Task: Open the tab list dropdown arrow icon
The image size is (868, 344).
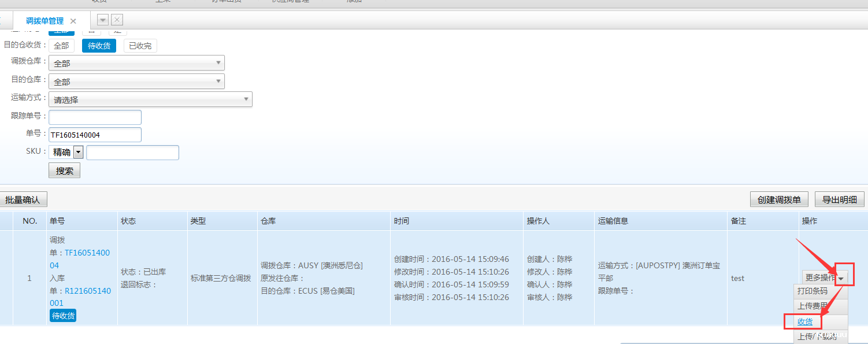Action: 102,19
